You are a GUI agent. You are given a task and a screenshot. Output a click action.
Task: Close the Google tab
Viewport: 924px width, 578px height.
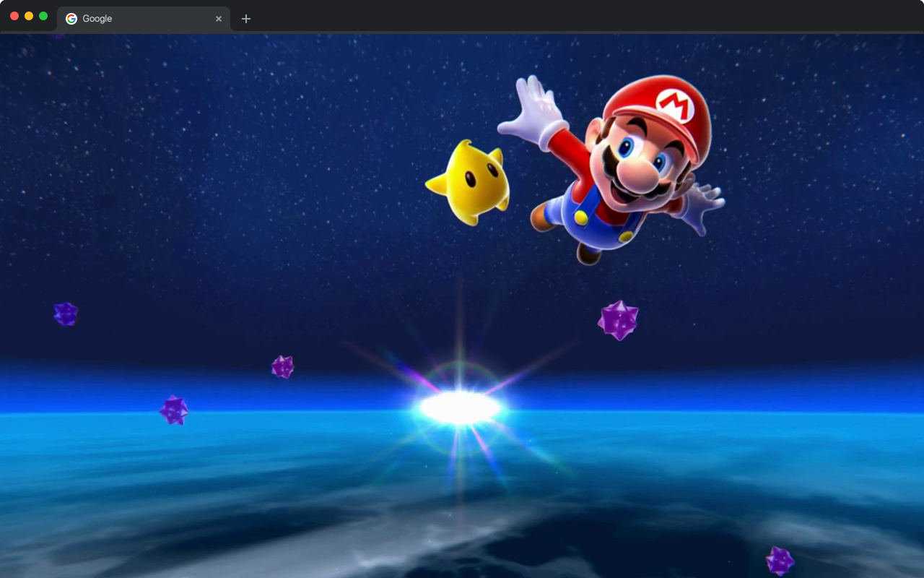click(219, 19)
